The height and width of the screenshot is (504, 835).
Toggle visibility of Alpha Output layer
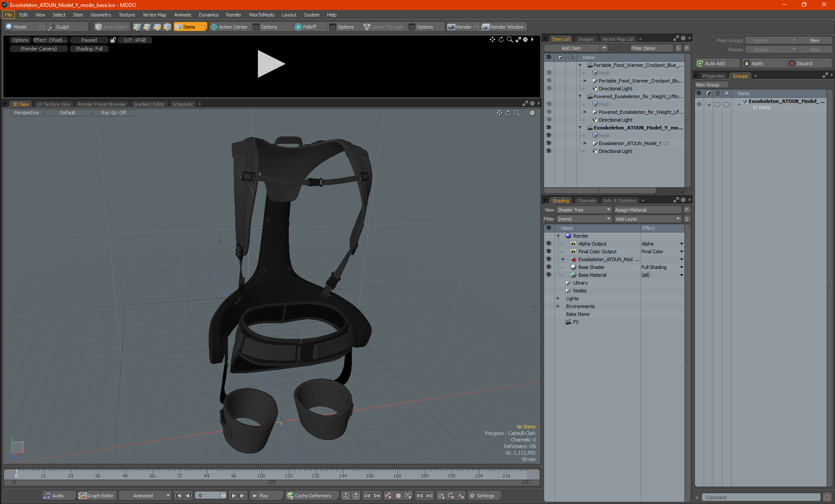pos(548,244)
